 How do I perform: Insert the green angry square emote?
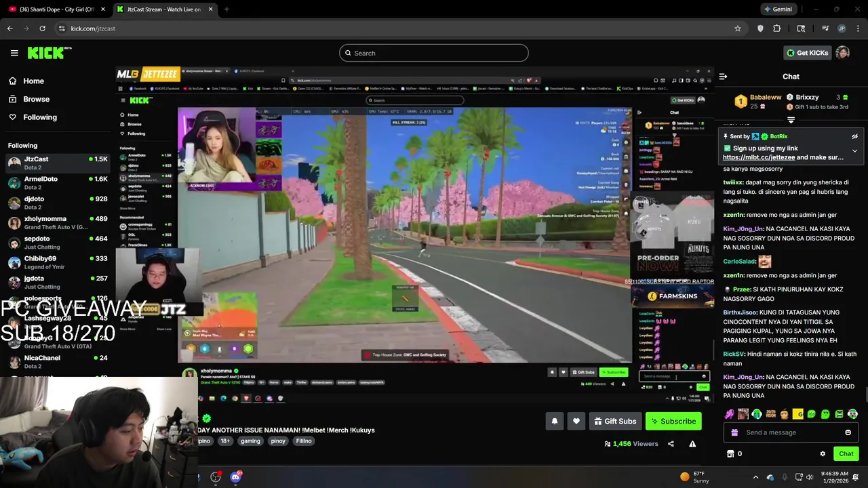point(839,414)
